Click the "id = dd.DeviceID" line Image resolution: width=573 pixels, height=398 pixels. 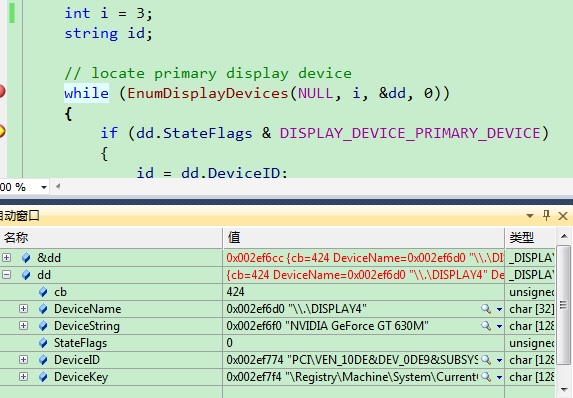212,173
